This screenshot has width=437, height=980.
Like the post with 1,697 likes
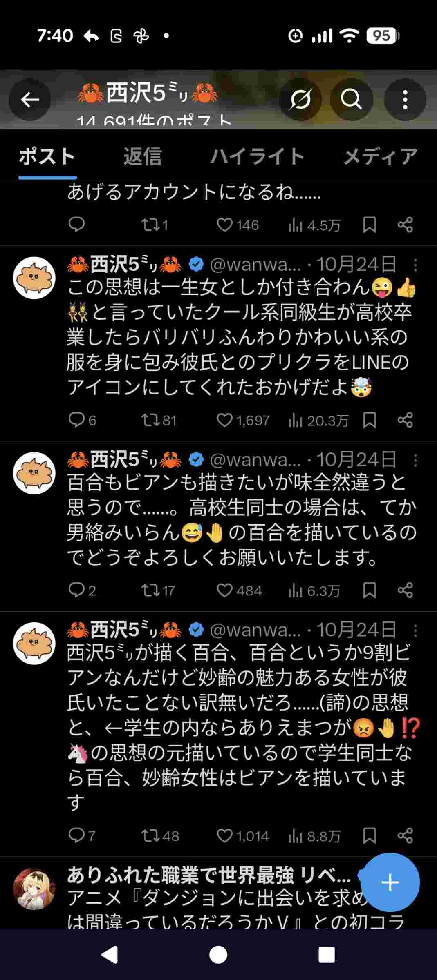point(224,420)
